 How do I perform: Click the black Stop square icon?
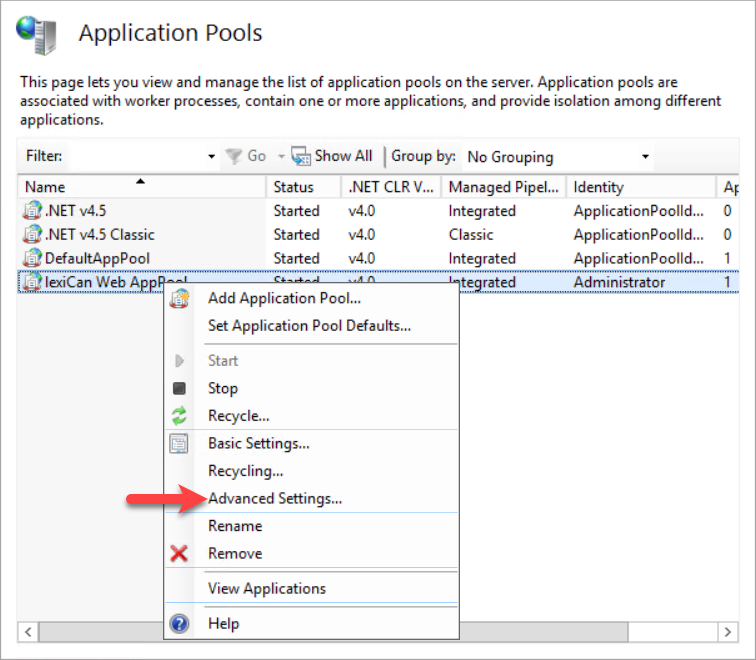click(180, 388)
